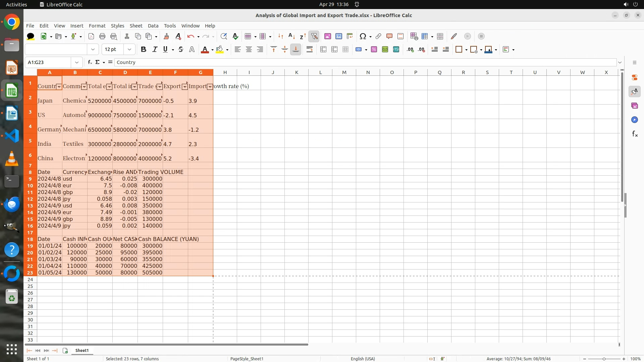Expand the Name Box dropdown arrow

pyautogui.click(x=77, y=62)
